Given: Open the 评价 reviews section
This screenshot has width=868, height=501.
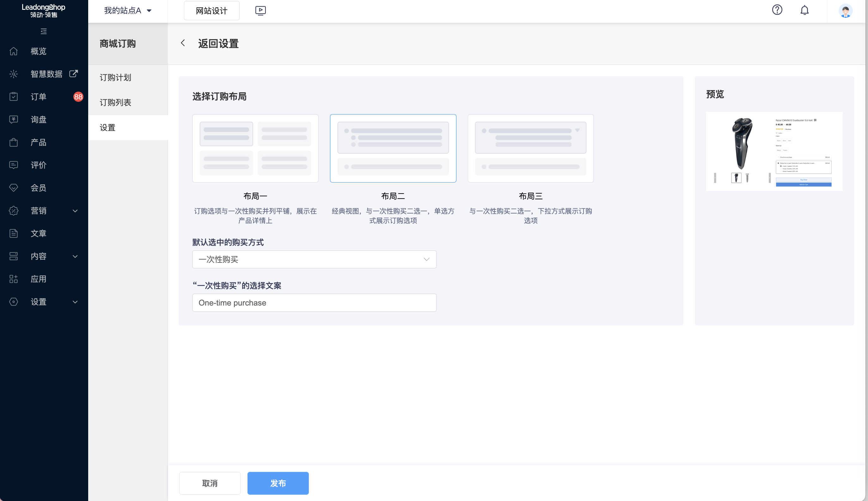Looking at the screenshot, I should tap(38, 165).
